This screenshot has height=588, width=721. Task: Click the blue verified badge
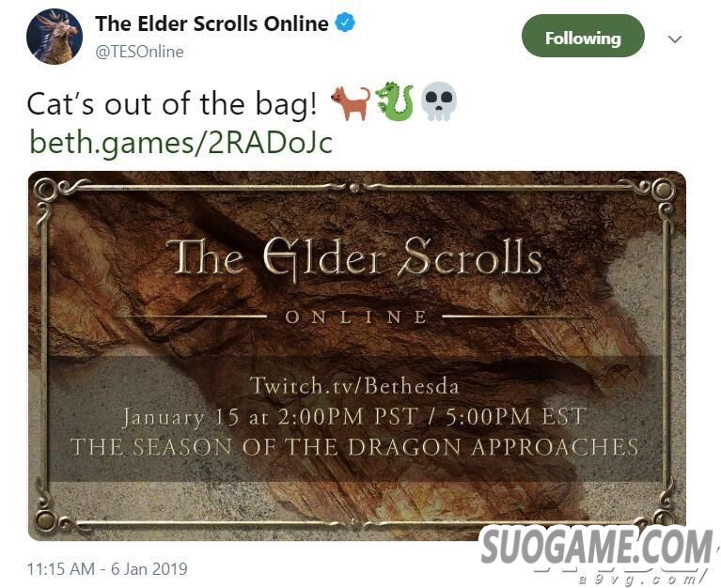click(x=345, y=23)
